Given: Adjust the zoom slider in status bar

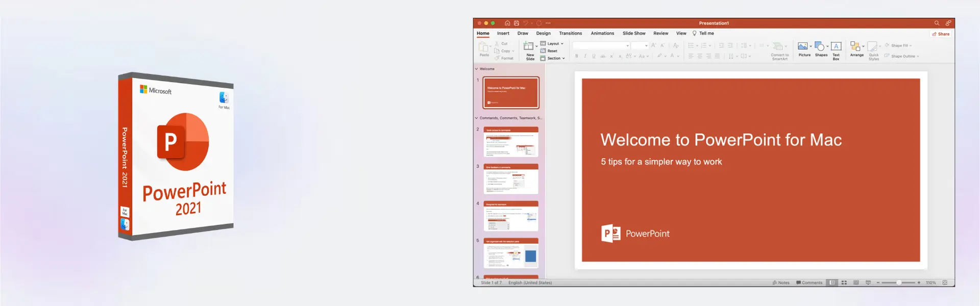Looking at the screenshot, I should [899, 283].
